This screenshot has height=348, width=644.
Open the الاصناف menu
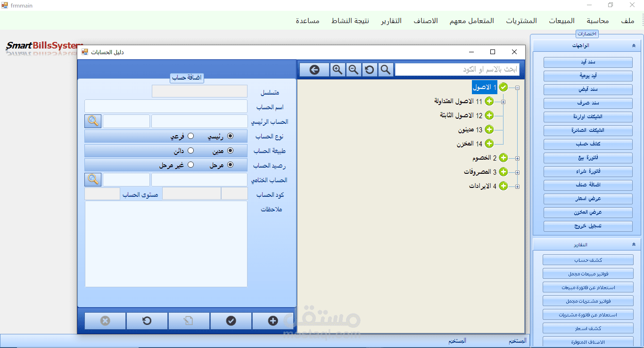(x=426, y=21)
